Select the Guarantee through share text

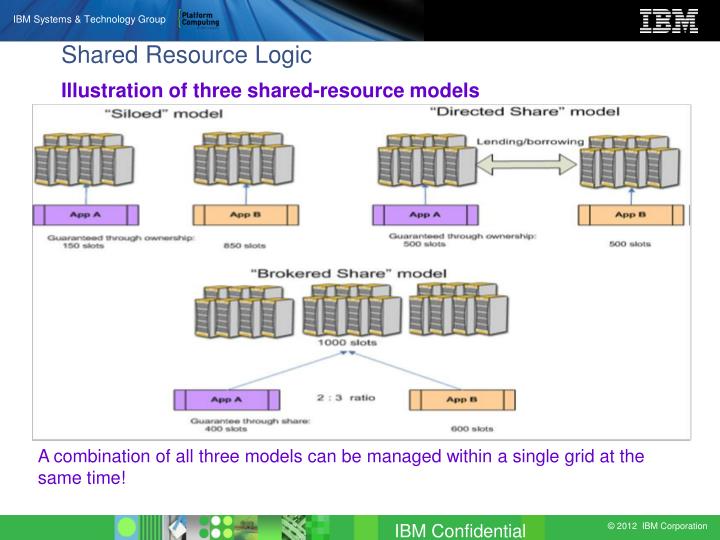pyautogui.click(x=250, y=421)
